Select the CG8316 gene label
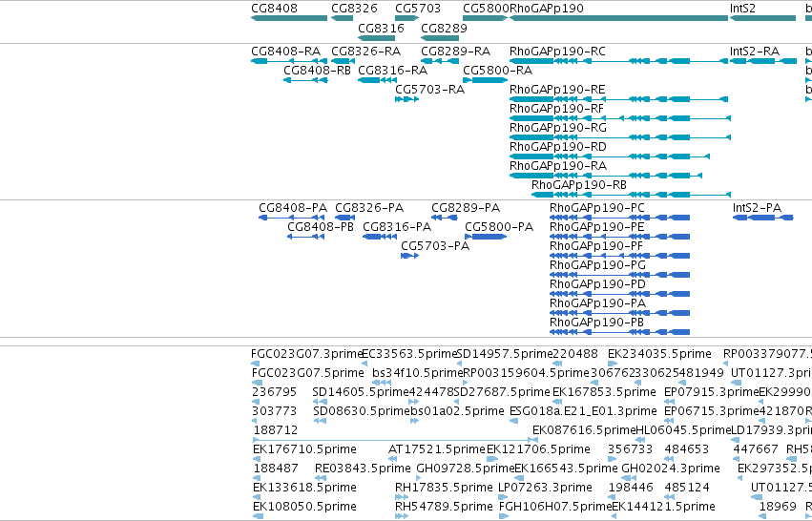 point(381,28)
